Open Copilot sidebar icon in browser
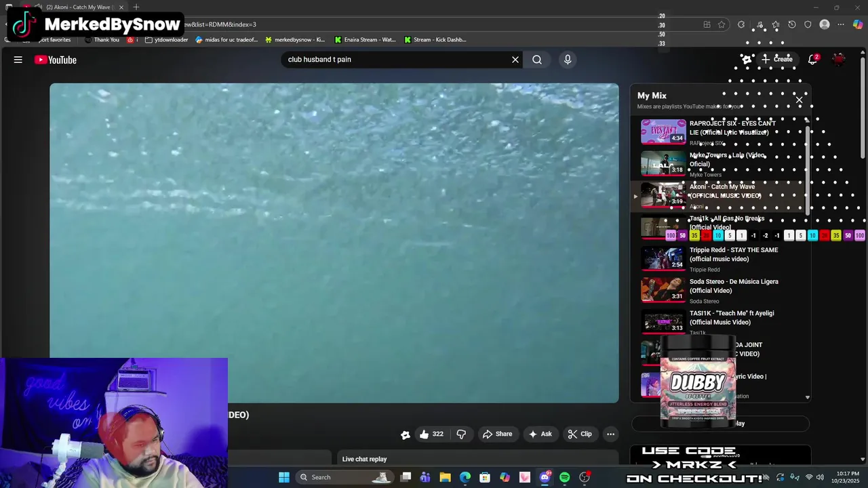868x488 pixels. [858, 24]
